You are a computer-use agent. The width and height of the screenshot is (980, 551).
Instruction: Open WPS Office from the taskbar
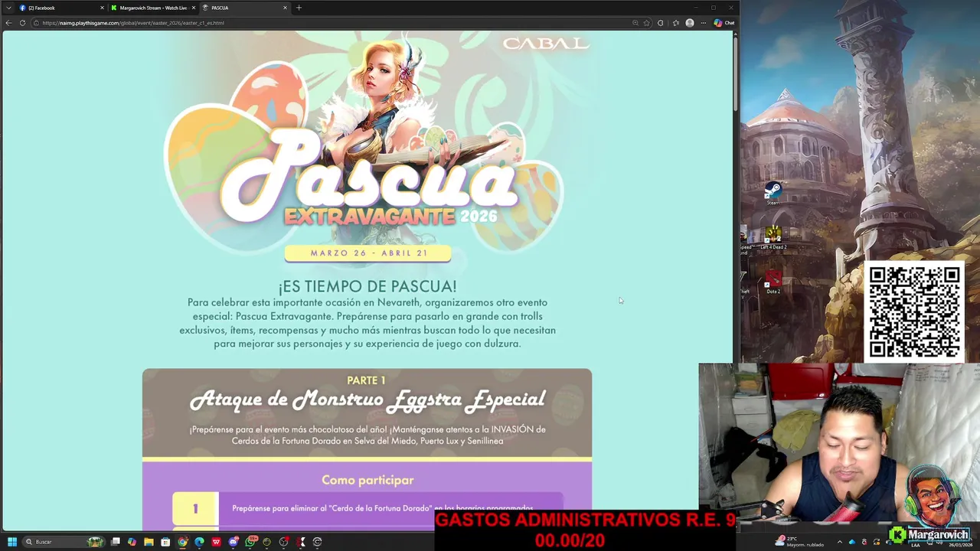pos(216,542)
